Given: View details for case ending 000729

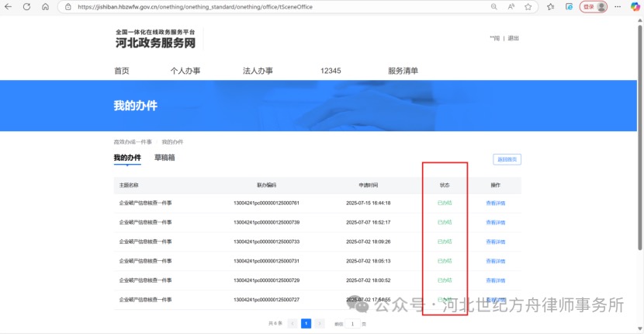Looking at the screenshot, I should pos(495,280).
